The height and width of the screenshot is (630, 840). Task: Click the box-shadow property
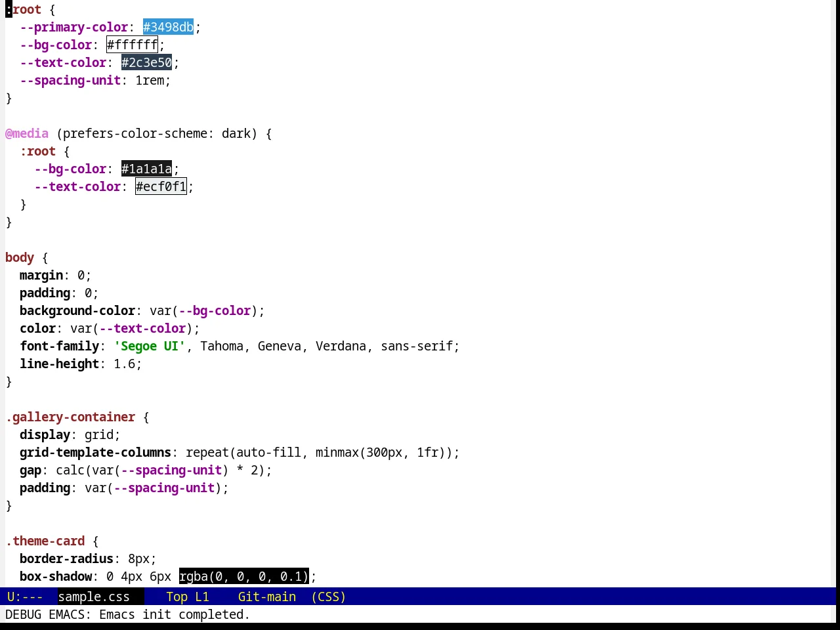click(56, 576)
